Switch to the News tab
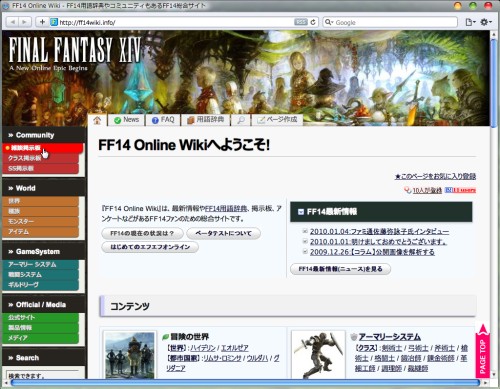 (x=126, y=120)
